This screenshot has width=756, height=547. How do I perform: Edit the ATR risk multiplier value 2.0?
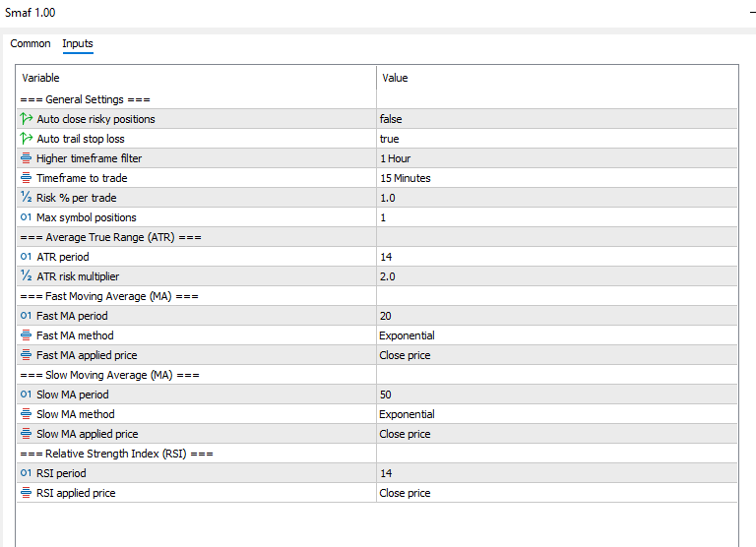(x=388, y=276)
